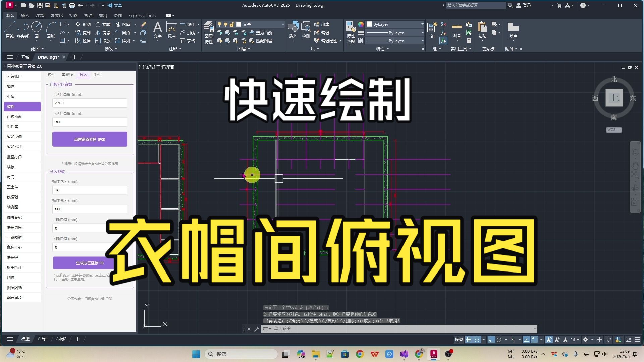Screen dimensions: 644x362
Task: Expand the 图层 (Layers) panel
Action: [x=244, y=49]
